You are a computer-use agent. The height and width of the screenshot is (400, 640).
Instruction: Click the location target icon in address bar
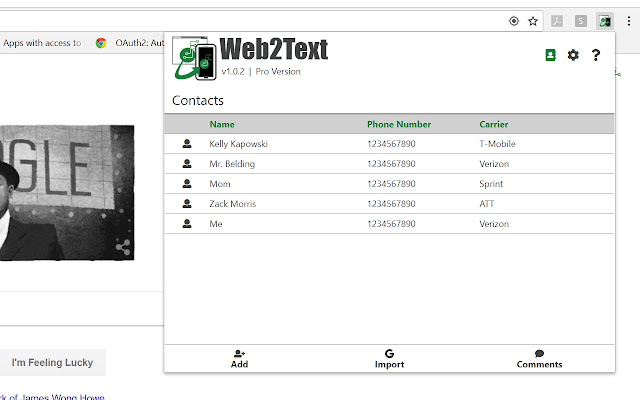[x=514, y=21]
